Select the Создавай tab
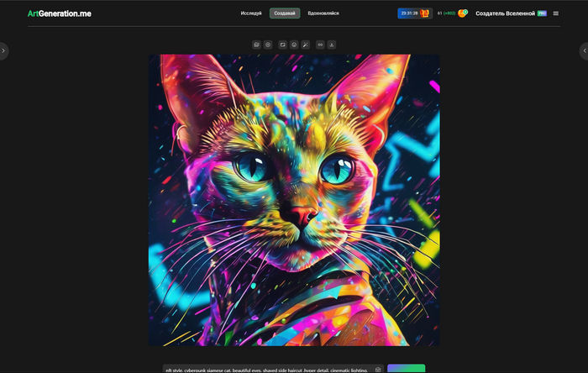Screen dimensions: 588x373 (x=285, y=13)
